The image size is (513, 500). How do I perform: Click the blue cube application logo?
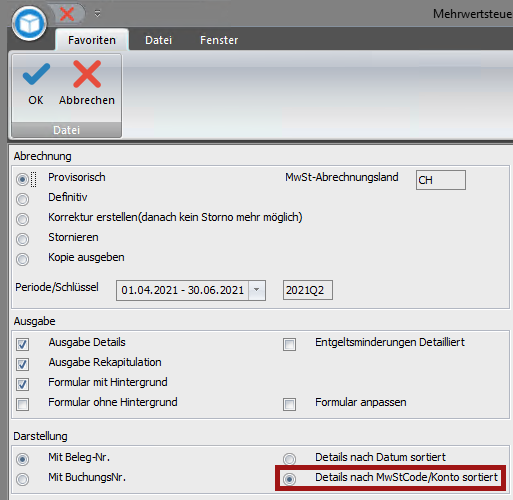29,23
